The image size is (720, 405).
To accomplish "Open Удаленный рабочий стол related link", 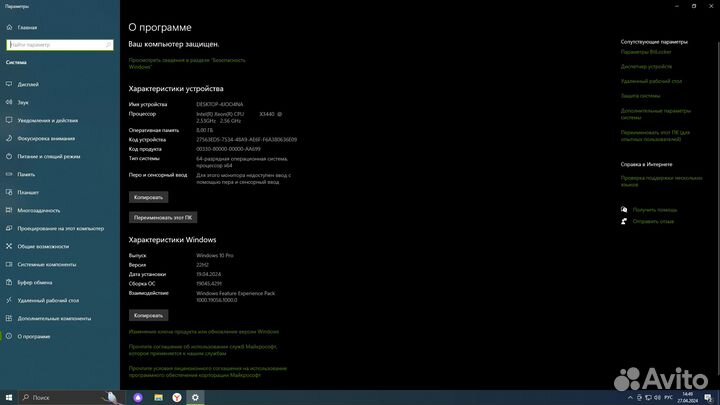I will pos(651,81).
